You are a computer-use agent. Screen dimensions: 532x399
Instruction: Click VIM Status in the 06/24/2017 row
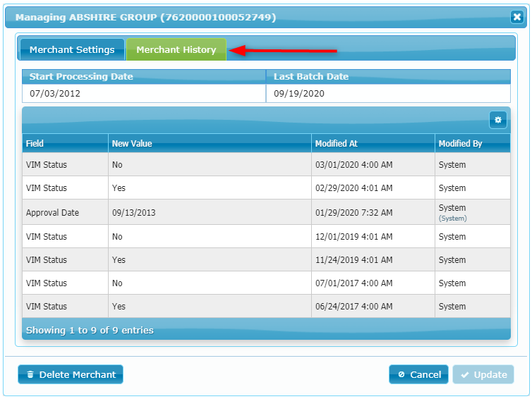[47, 306]
